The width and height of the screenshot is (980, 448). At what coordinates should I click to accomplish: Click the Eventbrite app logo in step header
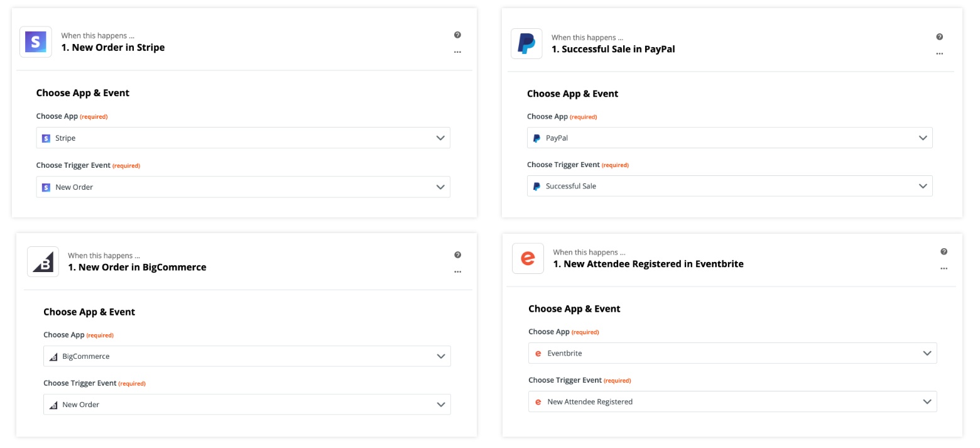528,258
